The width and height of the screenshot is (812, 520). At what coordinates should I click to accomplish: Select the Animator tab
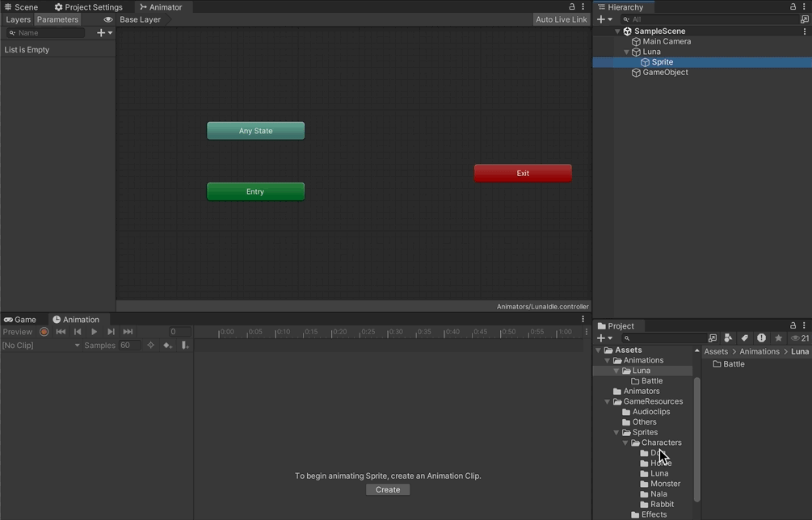tap(161, 6)
